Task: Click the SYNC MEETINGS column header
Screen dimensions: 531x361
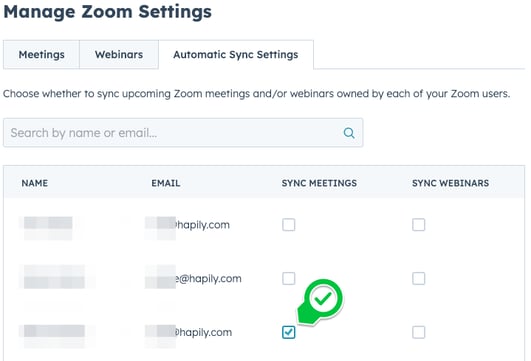Action: click(x=319, y=183)
